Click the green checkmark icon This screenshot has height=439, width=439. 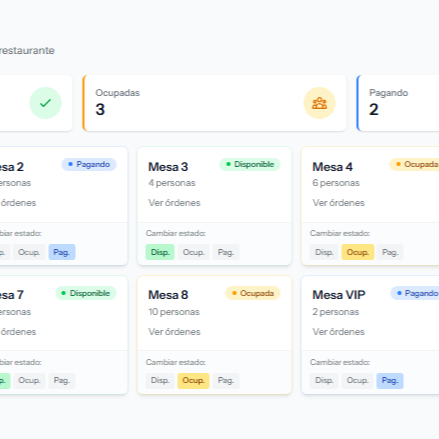tap(45, 103)
